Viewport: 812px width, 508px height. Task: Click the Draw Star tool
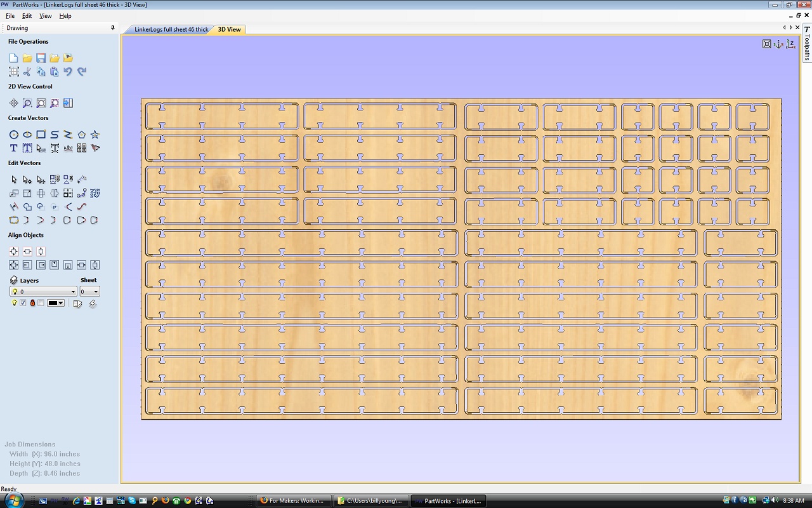click(95, 135)
